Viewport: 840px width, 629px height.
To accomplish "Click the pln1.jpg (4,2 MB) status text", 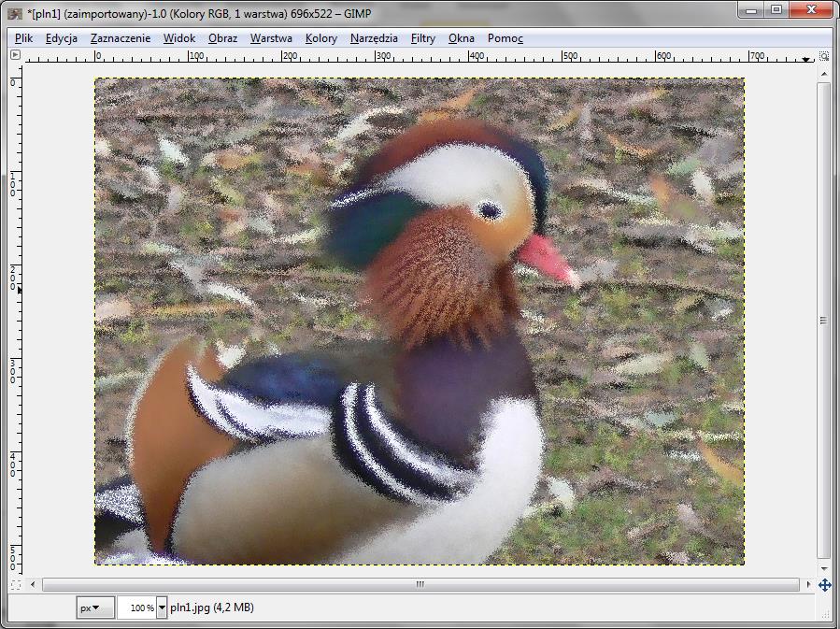I will click(x=212, y=608).
